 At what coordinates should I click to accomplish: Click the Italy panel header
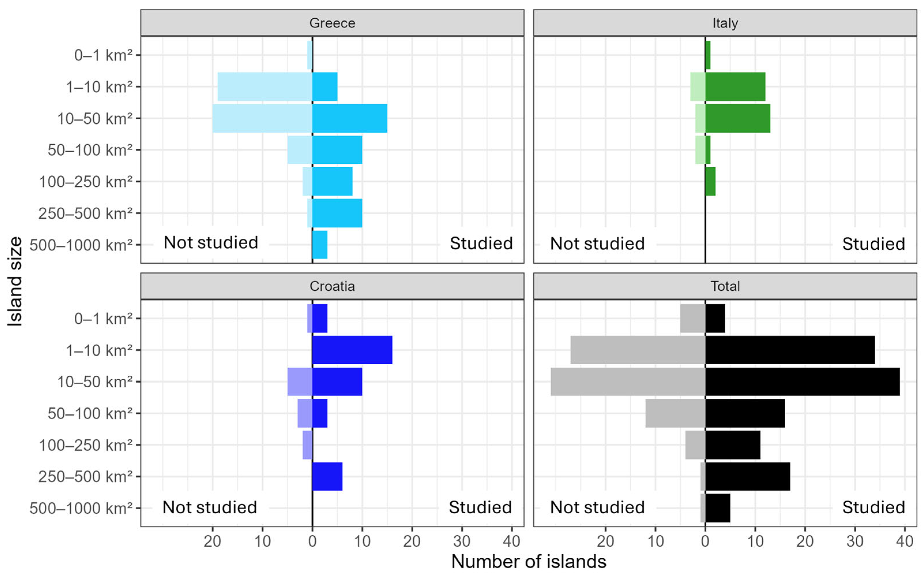pos(725,23)
